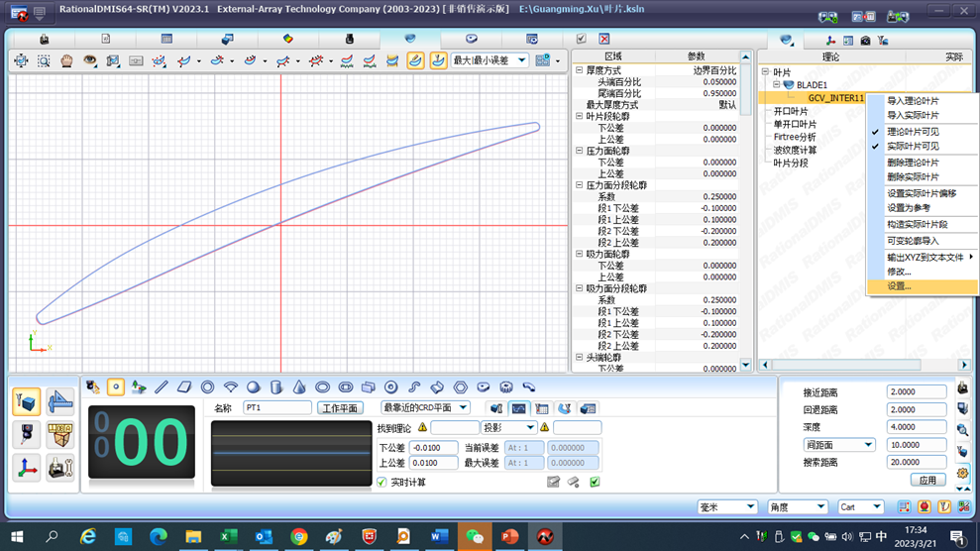Select the cylinder feature icon

pyautogui.click(x=276, y=386)
